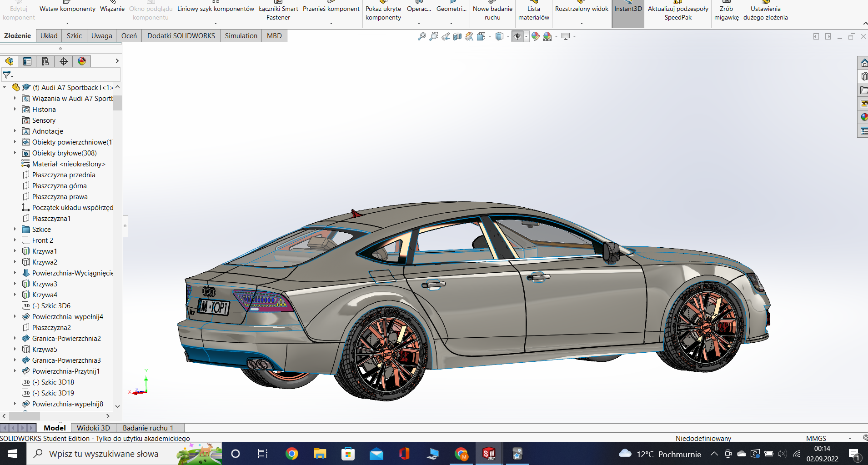Viewport: 868px width, 465px height.
Task: Click Pokaż ukryte komponenty button
Action: pos(383,13)
